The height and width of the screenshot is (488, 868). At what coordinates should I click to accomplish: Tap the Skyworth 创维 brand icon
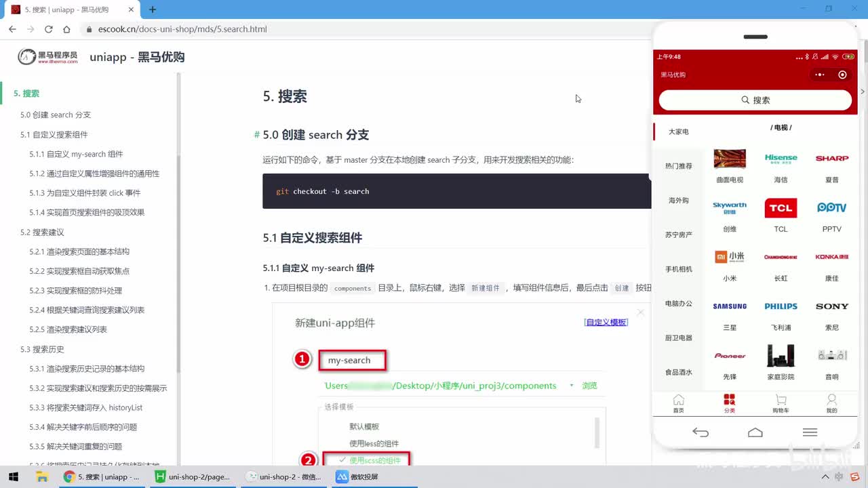click(x=730, y=207)
